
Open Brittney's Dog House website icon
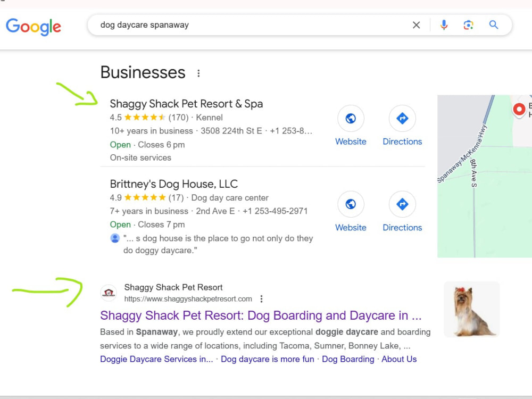(351, 204)
